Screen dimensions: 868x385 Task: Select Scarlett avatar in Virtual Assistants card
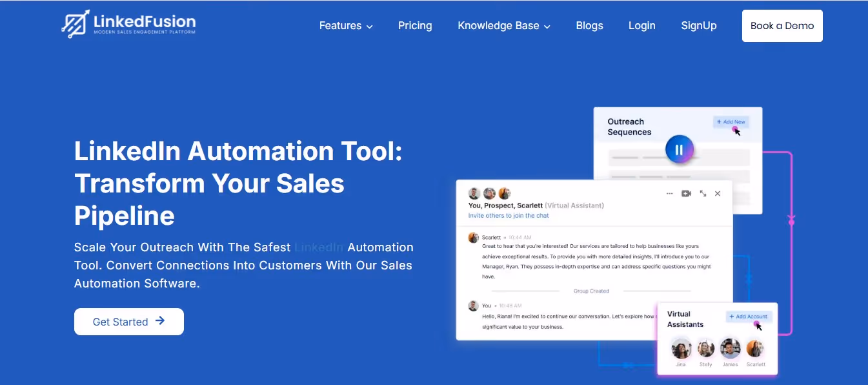[755, 349]
